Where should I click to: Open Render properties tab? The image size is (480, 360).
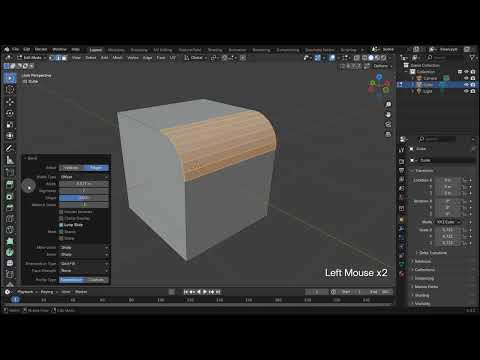coord(402,161)
